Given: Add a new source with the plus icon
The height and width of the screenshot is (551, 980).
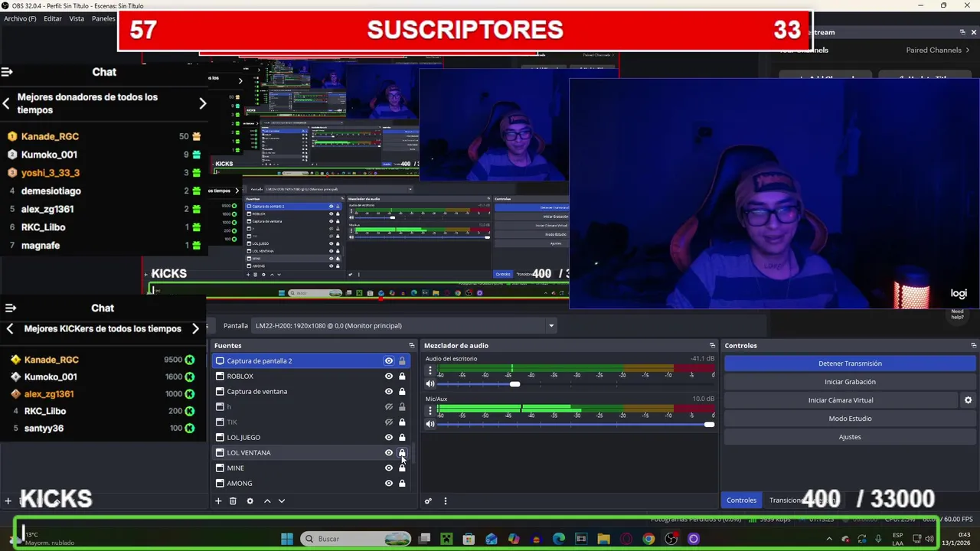Looking at the screenshot, I should (218, 501).
